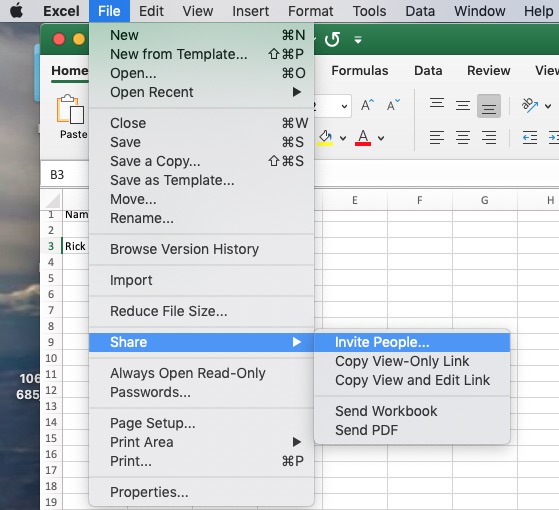Select the column F header
559x510 pixels.
point(420,200)
